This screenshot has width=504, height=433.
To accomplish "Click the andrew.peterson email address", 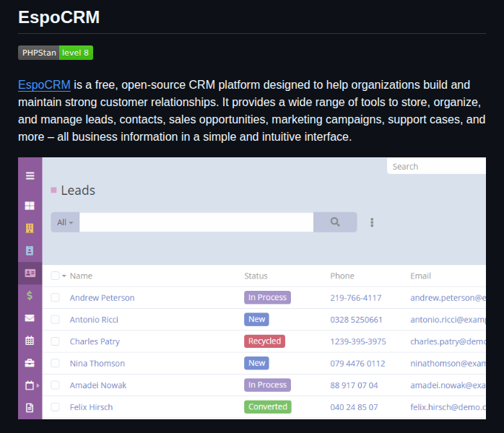I will point(448,298).
